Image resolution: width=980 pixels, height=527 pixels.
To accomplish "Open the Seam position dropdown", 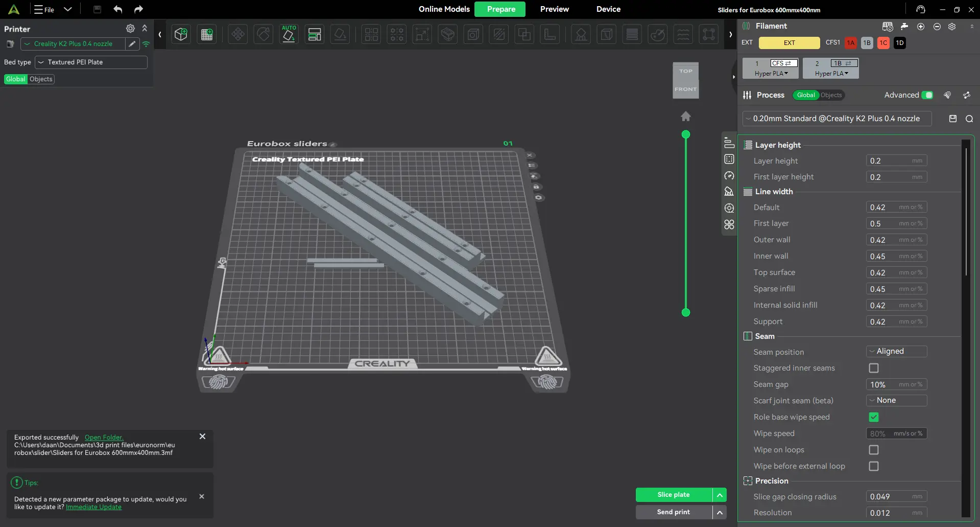I will (896, 352).
